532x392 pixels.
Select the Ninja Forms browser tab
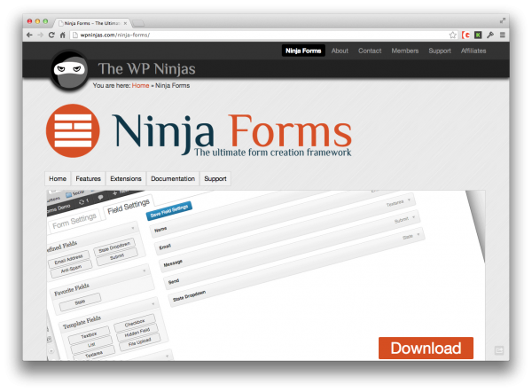click(x=91, y=23)
